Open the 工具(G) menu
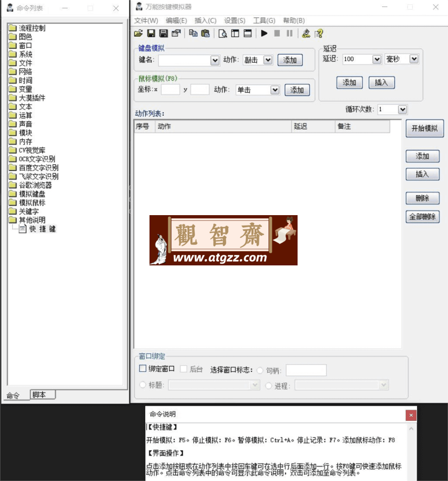The width and height of the screenshot is (448, 481). pos(264,21)
